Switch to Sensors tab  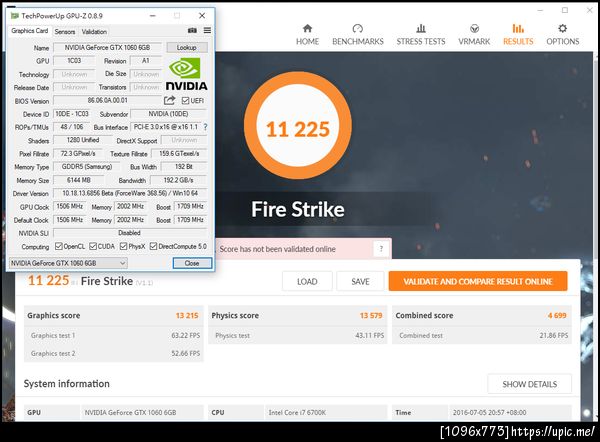[x=65, y=32]
